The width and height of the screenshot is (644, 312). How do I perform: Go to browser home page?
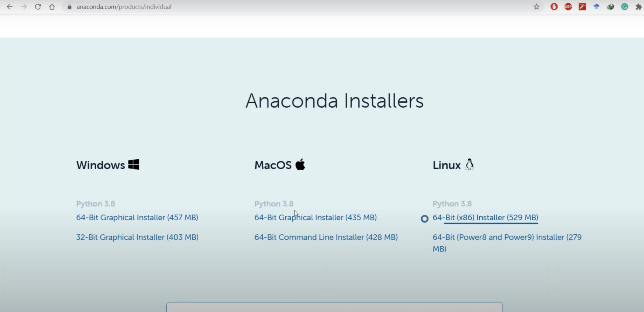(x=52, y=7)
